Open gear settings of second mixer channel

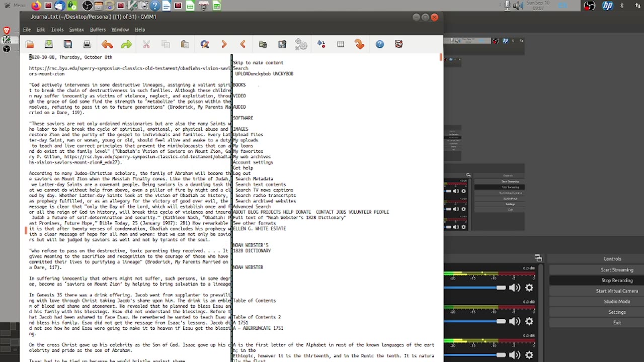click(x=529, y=321)
